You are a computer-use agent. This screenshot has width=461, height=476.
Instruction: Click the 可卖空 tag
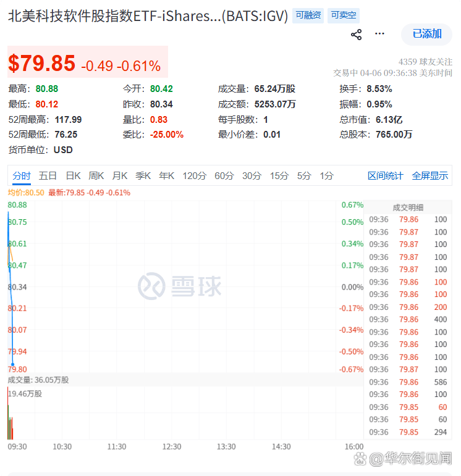[x=343, y=15]
